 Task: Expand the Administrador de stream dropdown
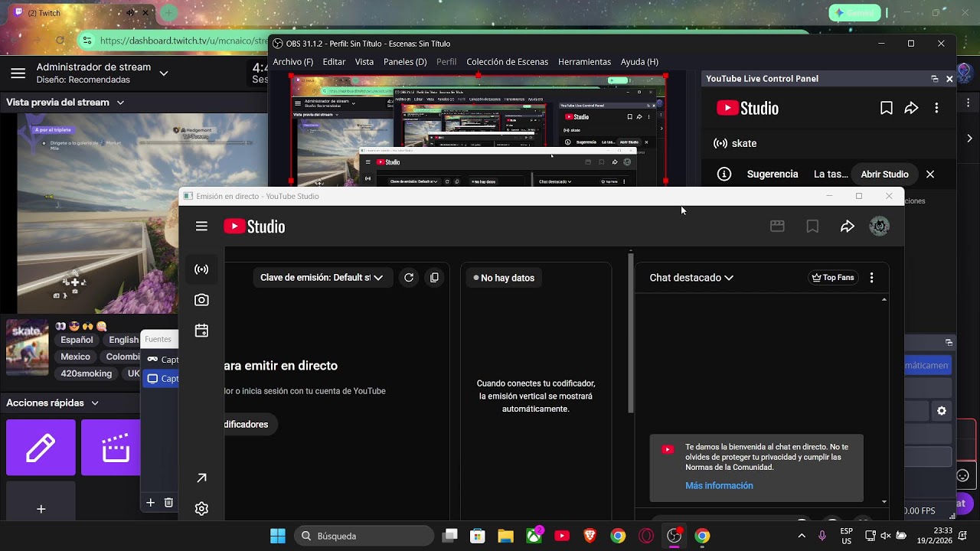pos(164,73)
